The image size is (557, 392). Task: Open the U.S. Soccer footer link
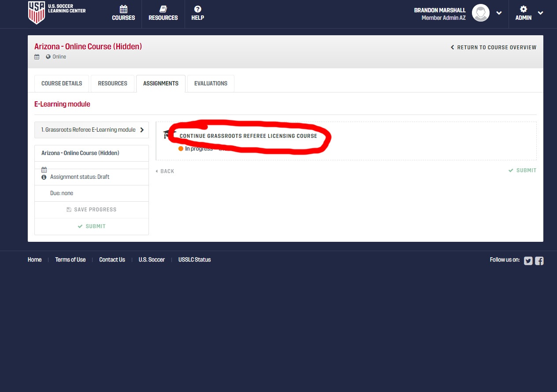[152, 260]
